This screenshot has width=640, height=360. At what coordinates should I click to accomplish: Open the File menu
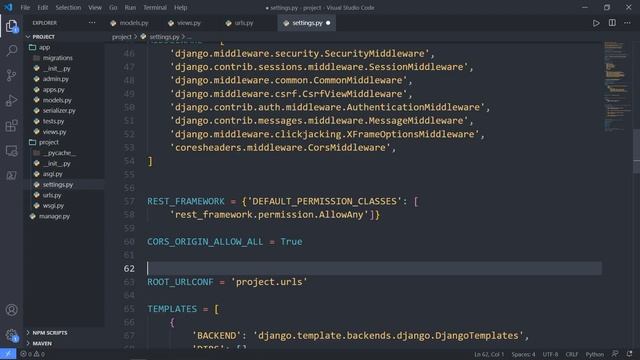[25, 7]
